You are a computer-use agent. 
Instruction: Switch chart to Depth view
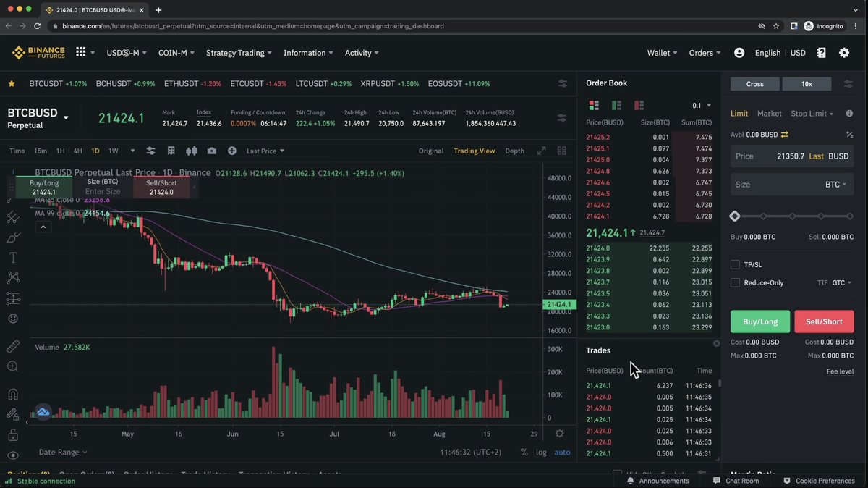(515, 151)
